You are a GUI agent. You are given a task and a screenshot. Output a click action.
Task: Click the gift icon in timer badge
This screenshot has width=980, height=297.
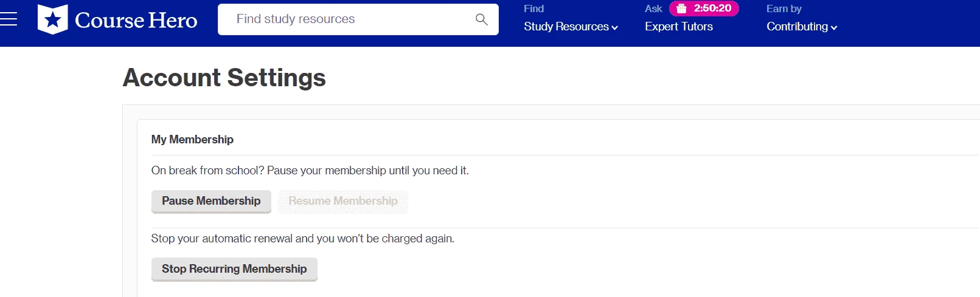tap(681, 9)
